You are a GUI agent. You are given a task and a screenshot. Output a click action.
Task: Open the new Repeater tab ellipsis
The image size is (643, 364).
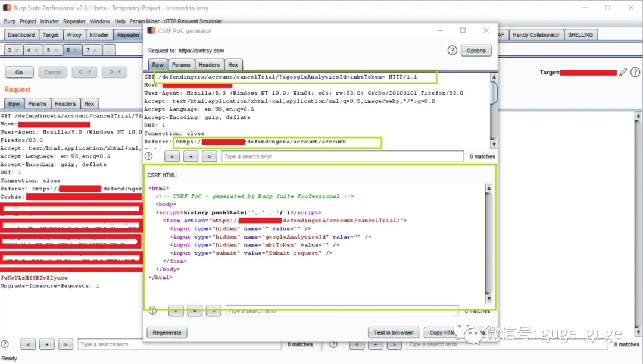[x=108, y=51]
